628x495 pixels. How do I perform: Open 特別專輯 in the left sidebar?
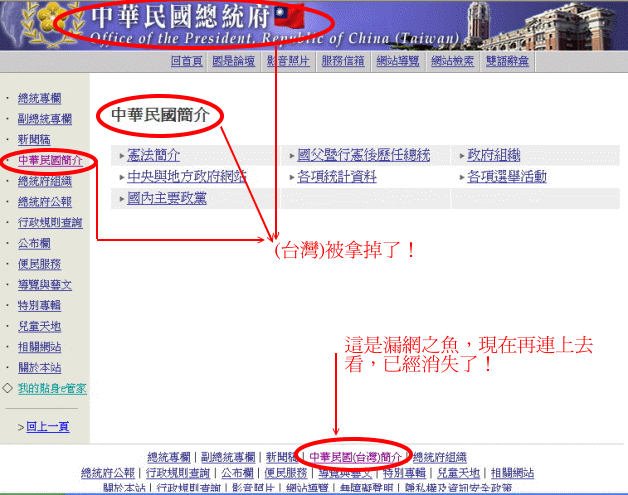(40, 306)
